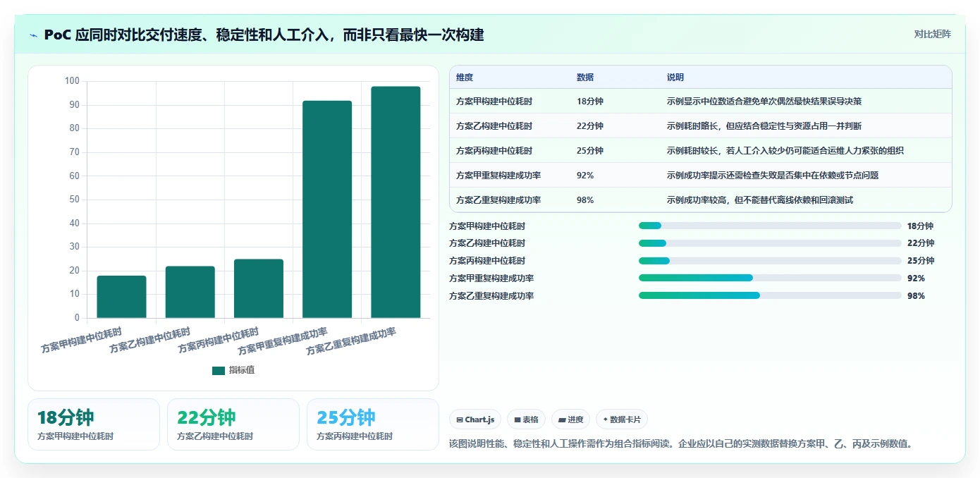Select the 方案乙重复构建成功率 bar in the chart
The image size is (980, 478).
[396, 202]
